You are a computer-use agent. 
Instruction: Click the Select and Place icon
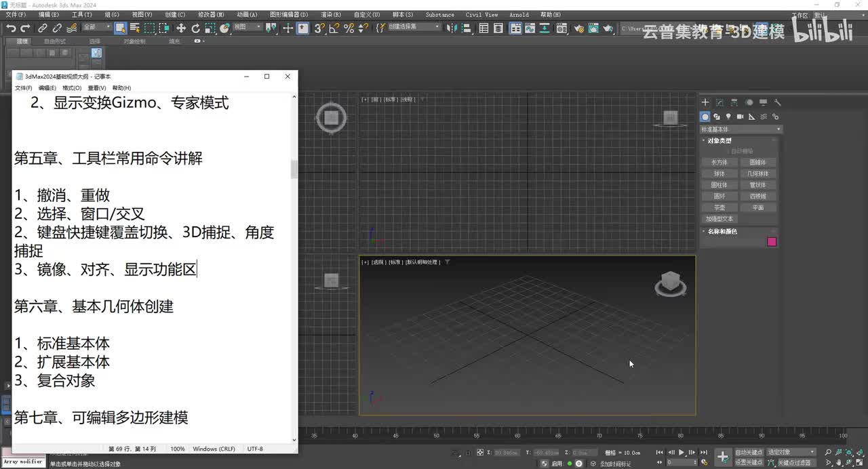coord(224,28)
